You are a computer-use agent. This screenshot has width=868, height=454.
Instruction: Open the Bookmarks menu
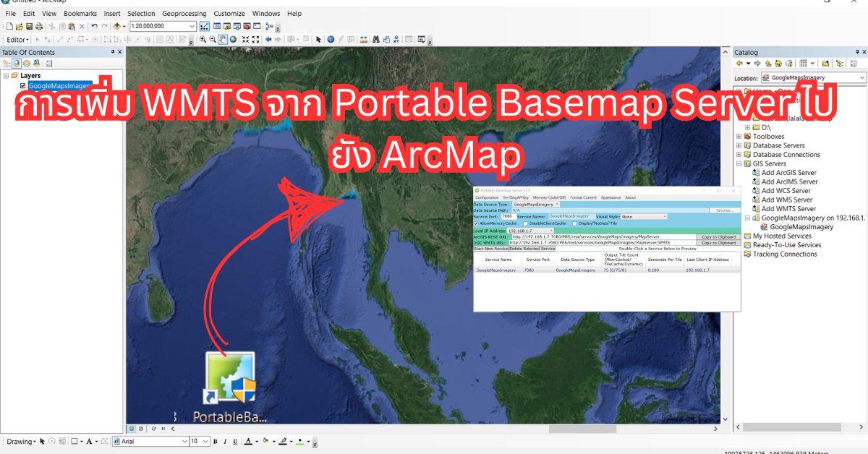click(x=80, y=13)
